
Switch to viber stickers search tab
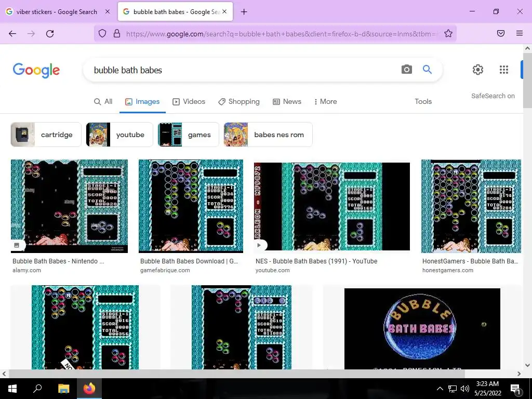[x=58, y=11]
